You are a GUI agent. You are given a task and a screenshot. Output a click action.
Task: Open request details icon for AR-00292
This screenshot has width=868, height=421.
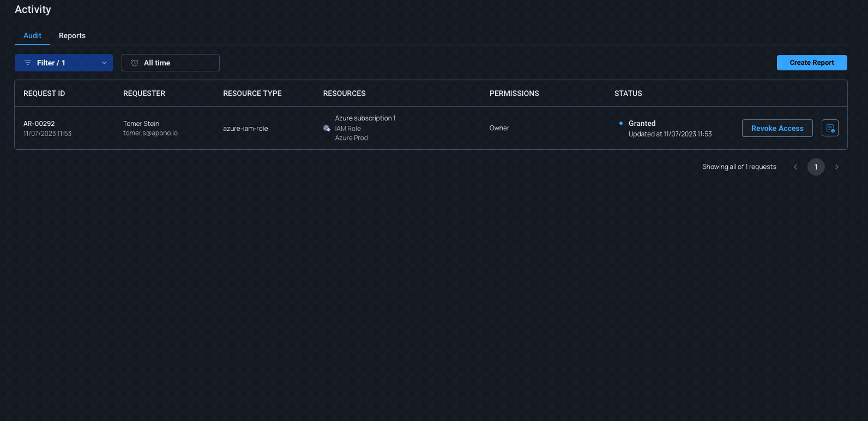coord(829,128)
